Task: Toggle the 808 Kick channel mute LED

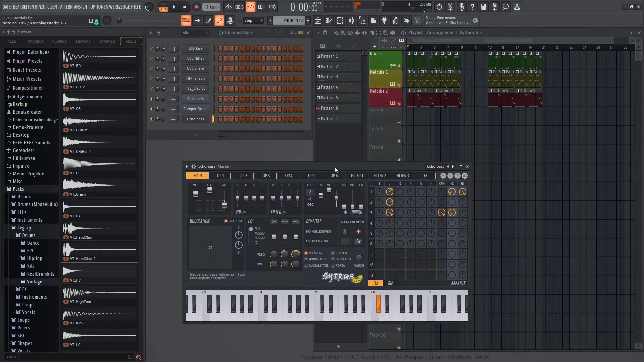Action: (152, 49)
